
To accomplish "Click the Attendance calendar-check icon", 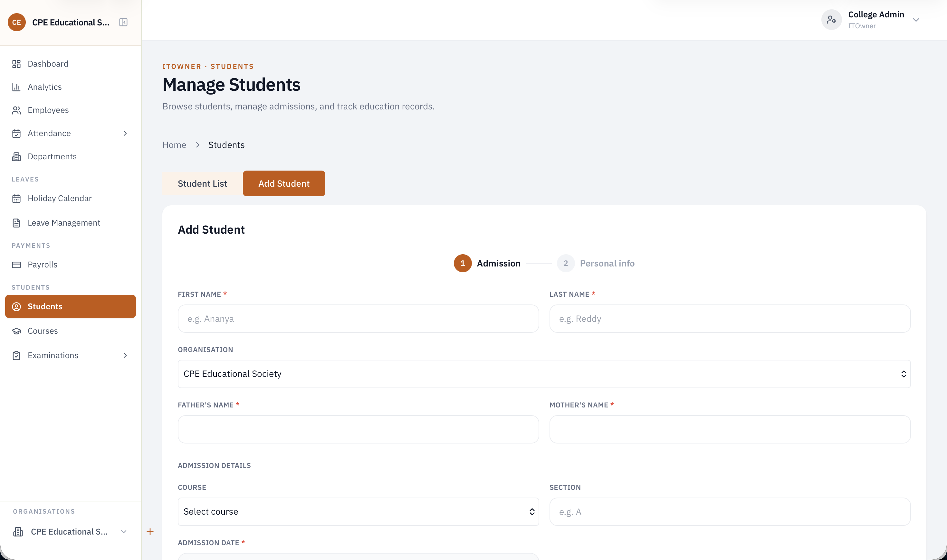I will (16, 133).
